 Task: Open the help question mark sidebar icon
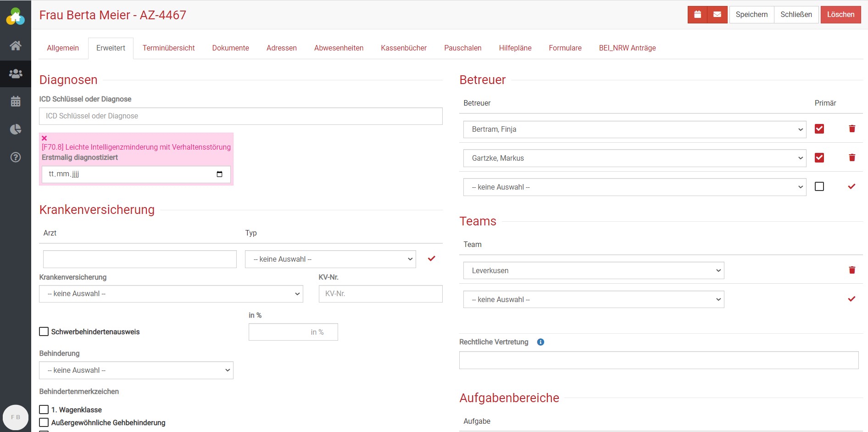[16, 157]
